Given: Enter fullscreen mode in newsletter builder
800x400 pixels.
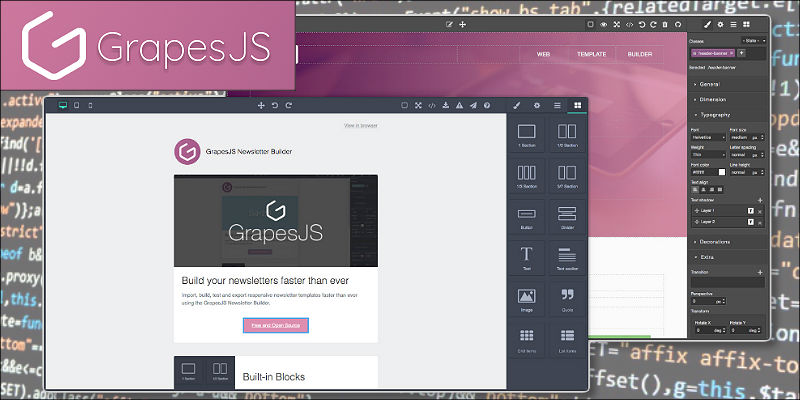Looking at the screenshot, I should (418, 105).
